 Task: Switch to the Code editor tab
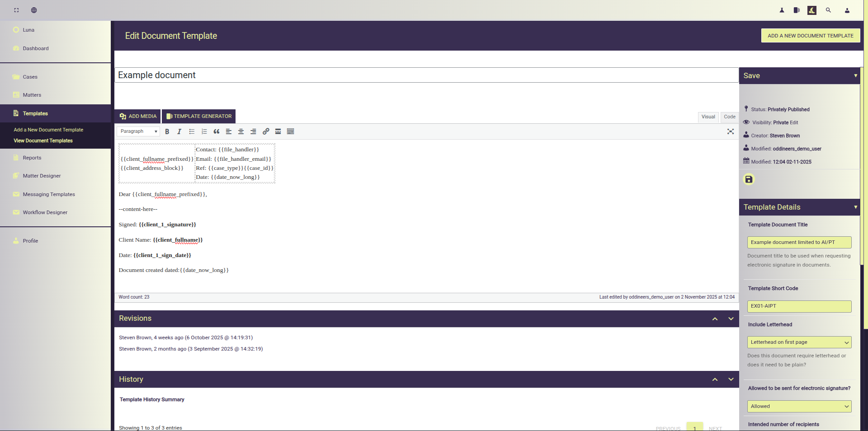pyautogui.click(x=729, y=117)
